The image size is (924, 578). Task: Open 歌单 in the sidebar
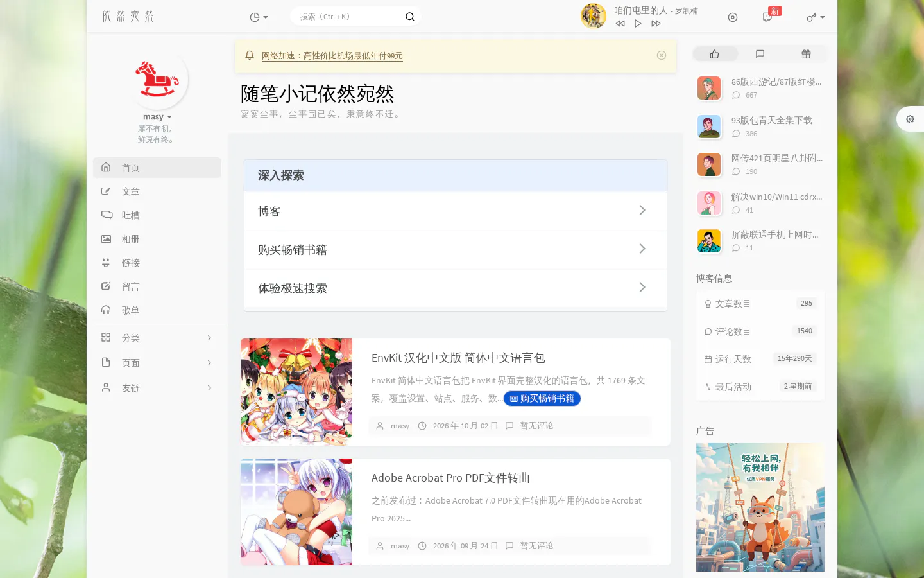(x=157, y=310)
